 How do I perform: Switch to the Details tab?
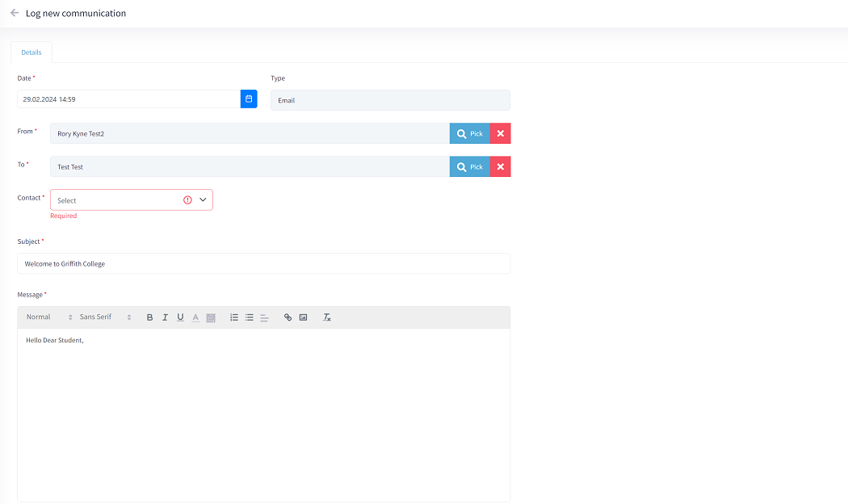(31, 52)
